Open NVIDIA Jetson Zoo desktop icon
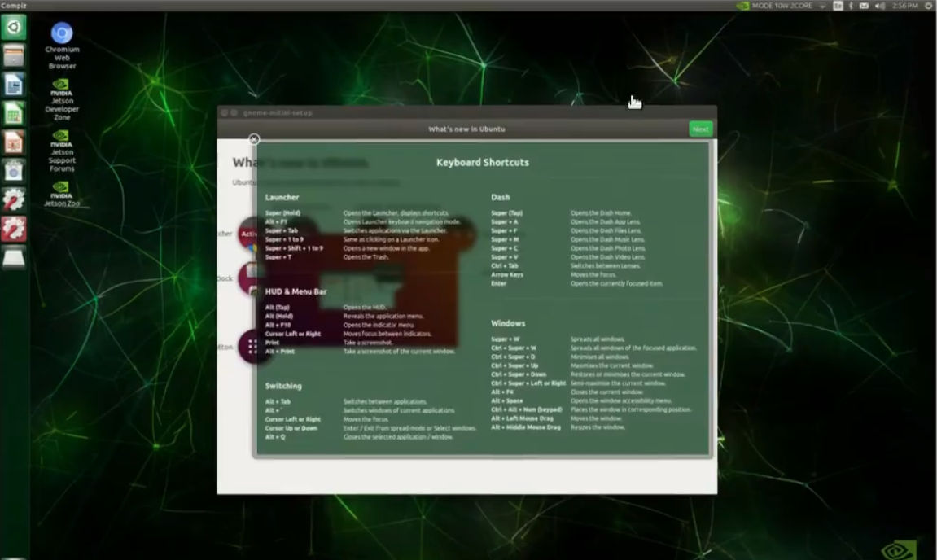 pyautogui.click(x=62, y=194)
